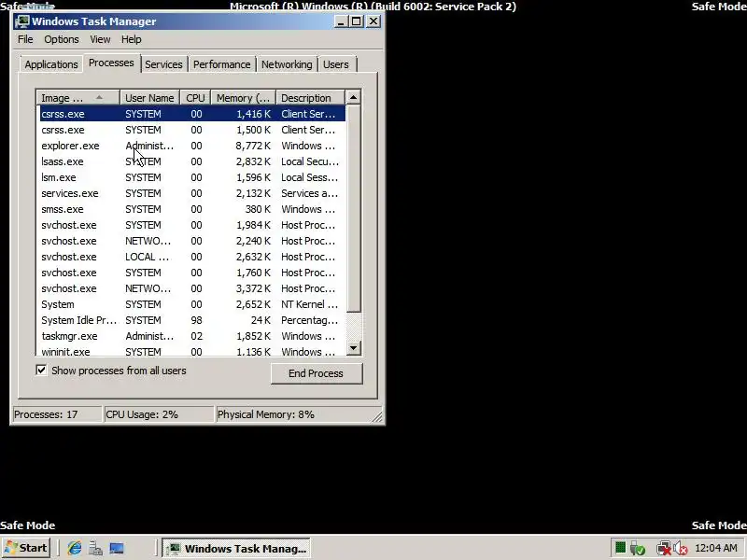Image resolution: width=747 pixels, height=560 pixels.
Task: Click the network disconnected tray icon
Action: pyautogui.click(x=663, y=549)
